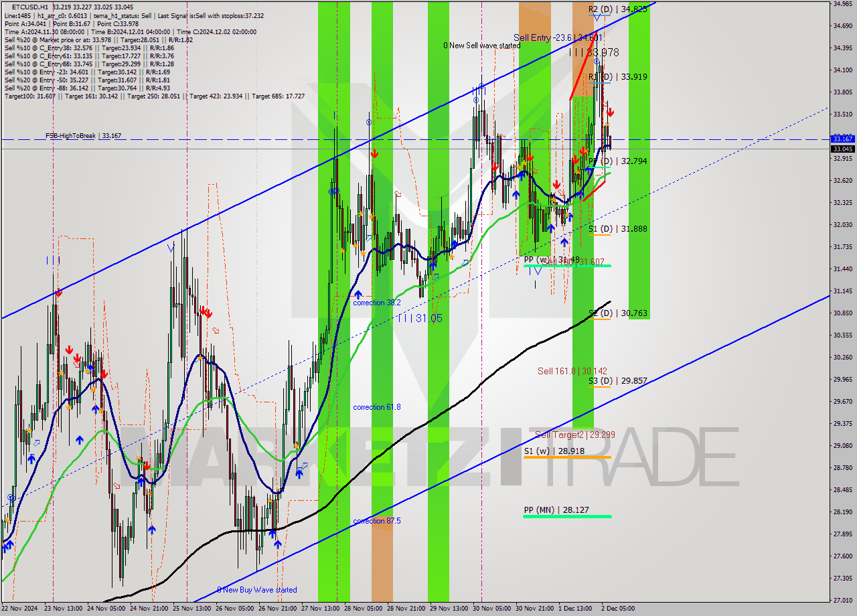Click the 'correction 61.8' label
The image size is (857, 616).
[377, 407]
